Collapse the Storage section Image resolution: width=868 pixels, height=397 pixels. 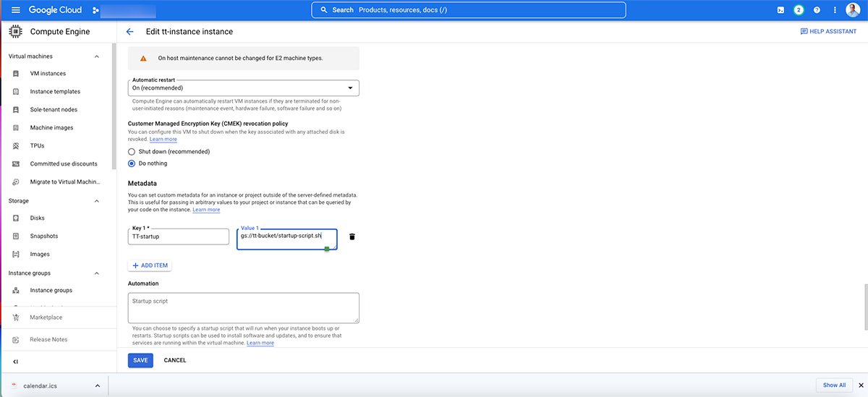pyautogui.click(x=97, y=201)
